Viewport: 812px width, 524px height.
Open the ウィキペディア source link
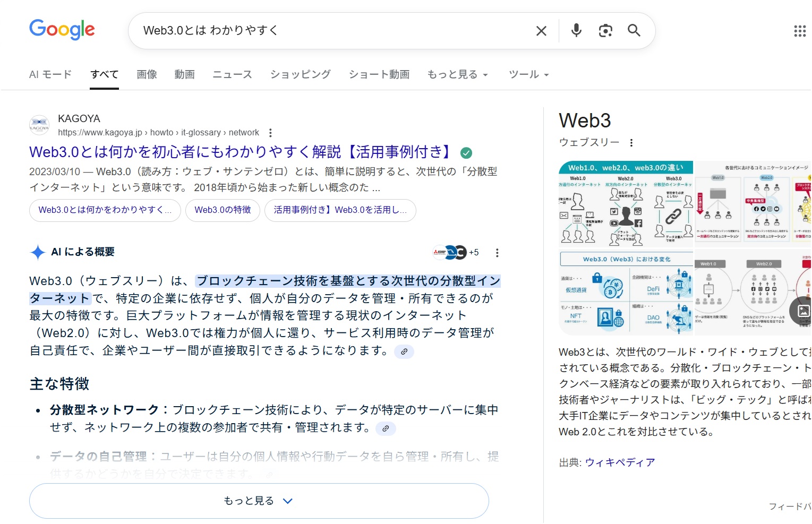pos(620,462)
